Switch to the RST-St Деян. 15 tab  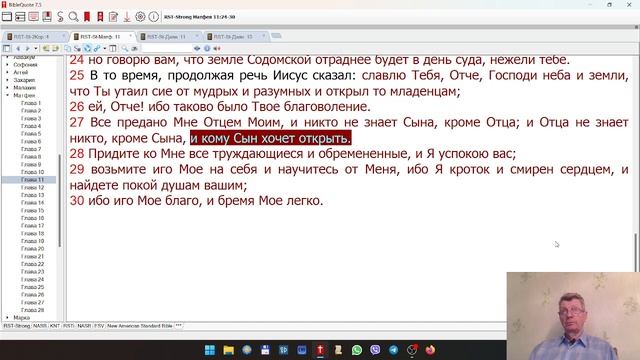coord(236,37)
